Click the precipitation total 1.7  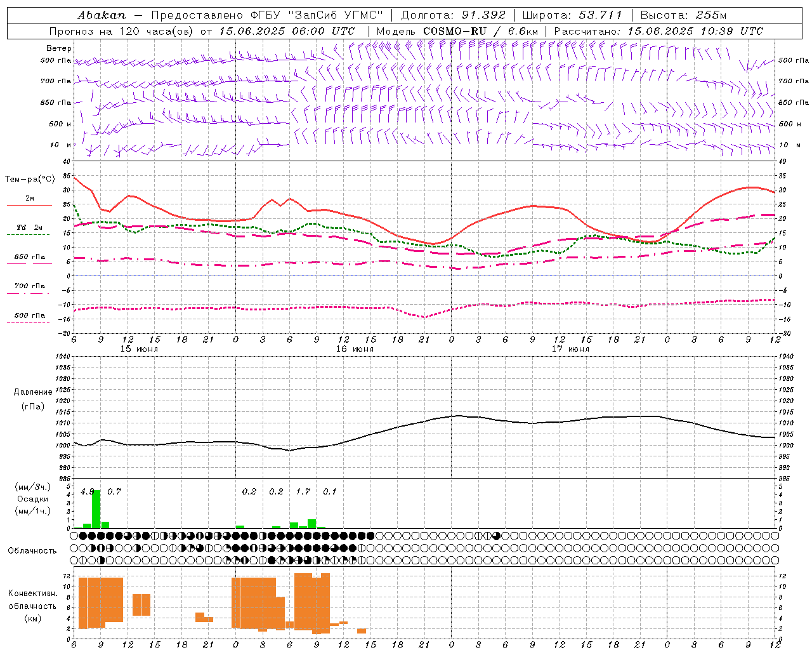point(303,492)
